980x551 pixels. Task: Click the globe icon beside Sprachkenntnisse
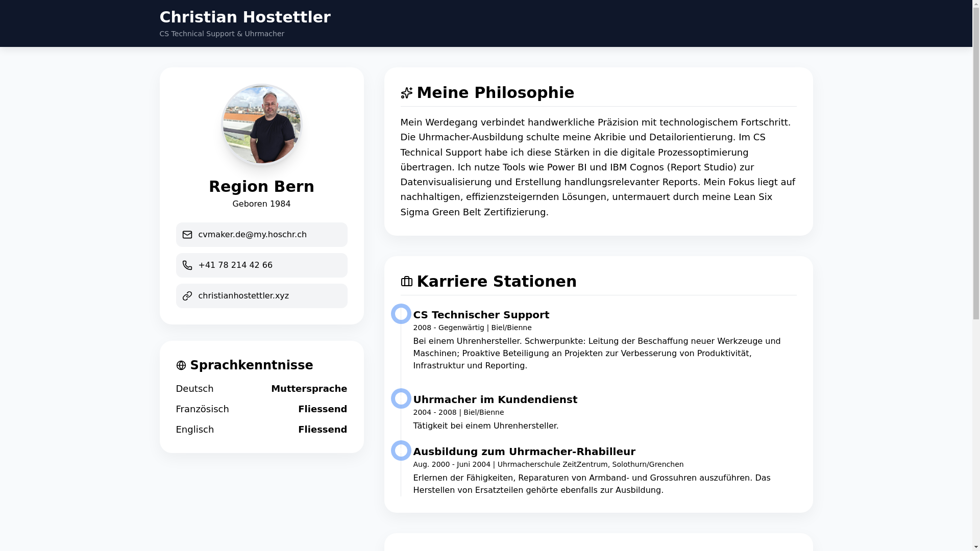coord(181,365)
